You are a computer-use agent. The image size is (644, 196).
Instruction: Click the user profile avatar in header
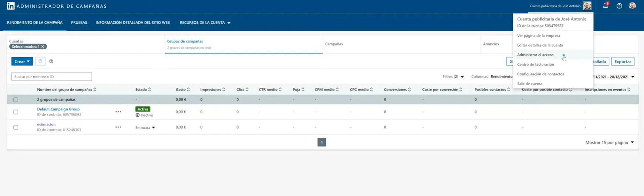(632, 6)
